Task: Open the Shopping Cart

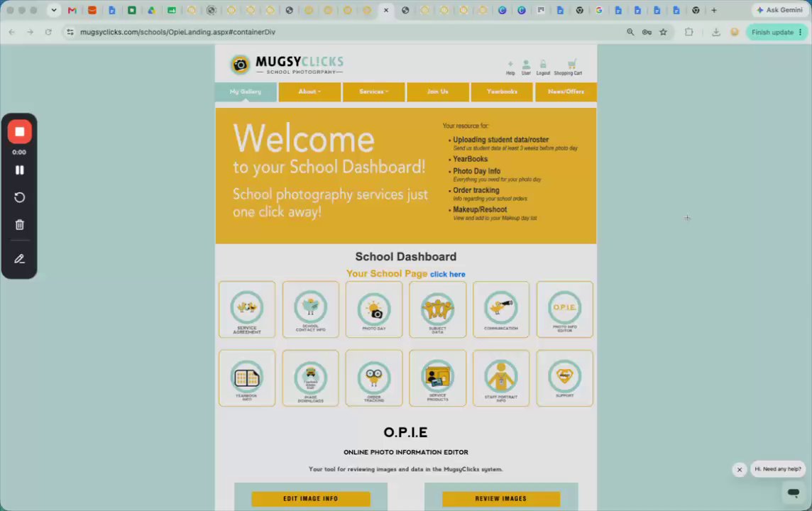Action: tap(568, 67)
